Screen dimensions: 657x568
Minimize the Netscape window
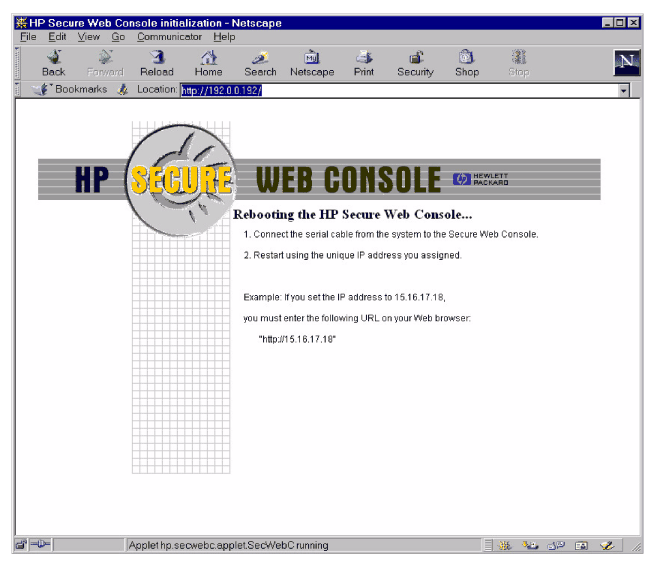point(608,23)
